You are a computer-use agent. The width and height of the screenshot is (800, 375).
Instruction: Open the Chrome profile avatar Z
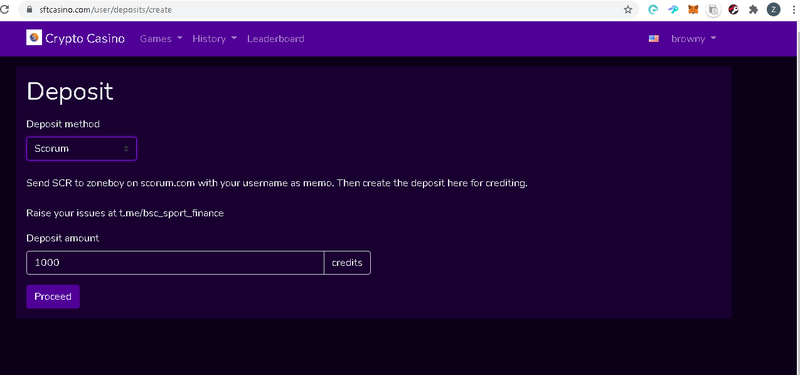[773, 10]
